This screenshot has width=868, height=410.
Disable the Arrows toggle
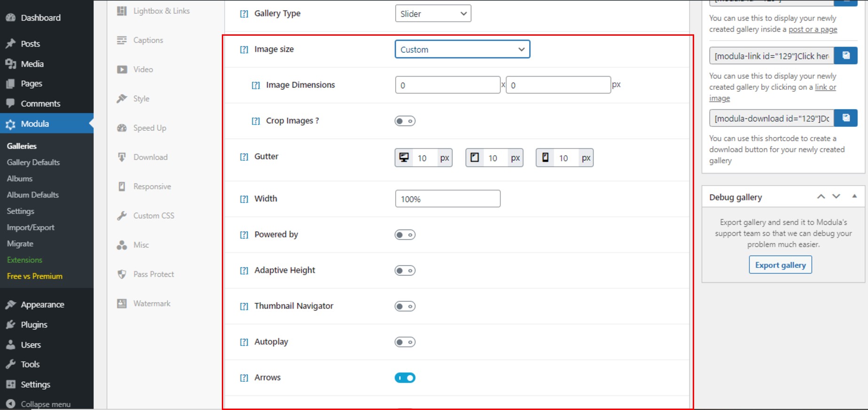pyautogui.click(x=405, y=378)
